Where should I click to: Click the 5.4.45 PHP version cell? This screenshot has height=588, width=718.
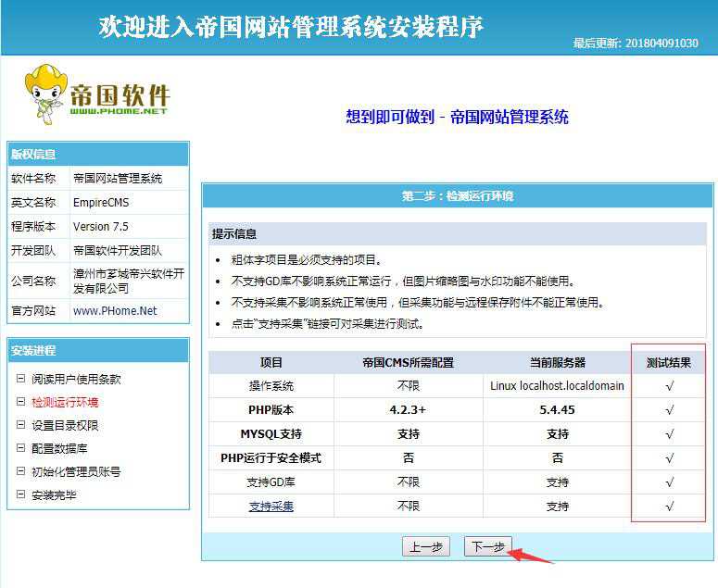(558, 409)
